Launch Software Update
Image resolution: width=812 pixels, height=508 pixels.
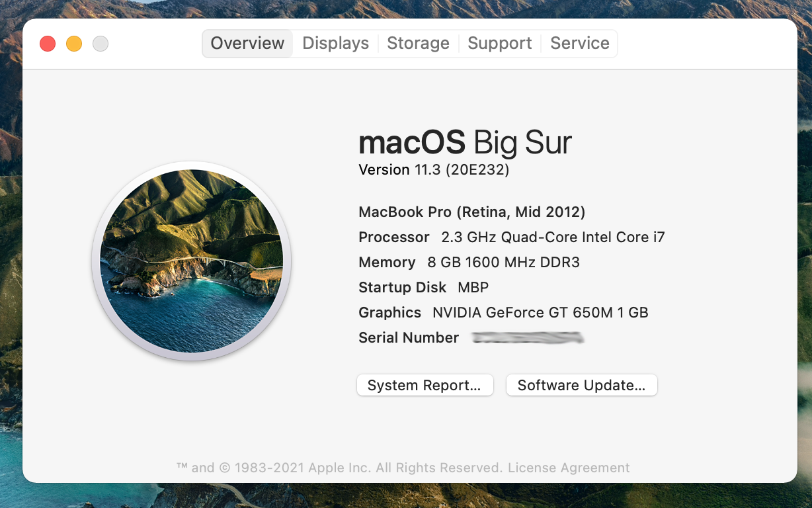point(582,385)
